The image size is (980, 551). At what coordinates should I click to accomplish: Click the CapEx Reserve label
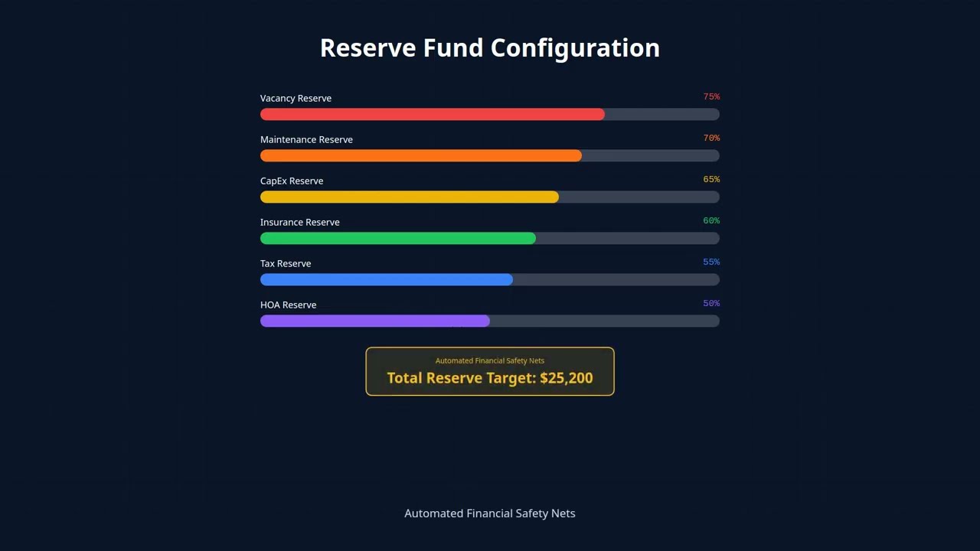click(x=292, y=181)
